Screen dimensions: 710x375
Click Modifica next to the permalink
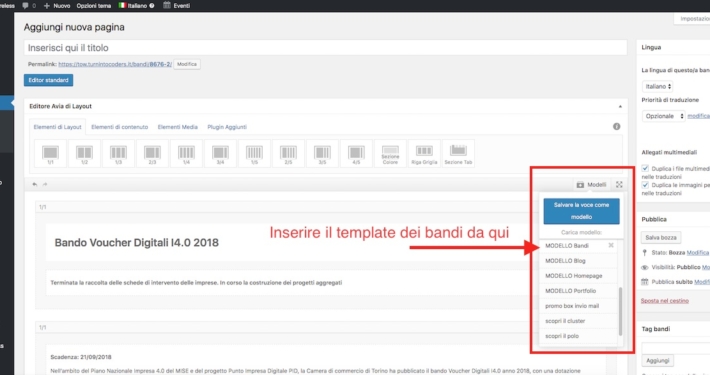tap(187, 64)
